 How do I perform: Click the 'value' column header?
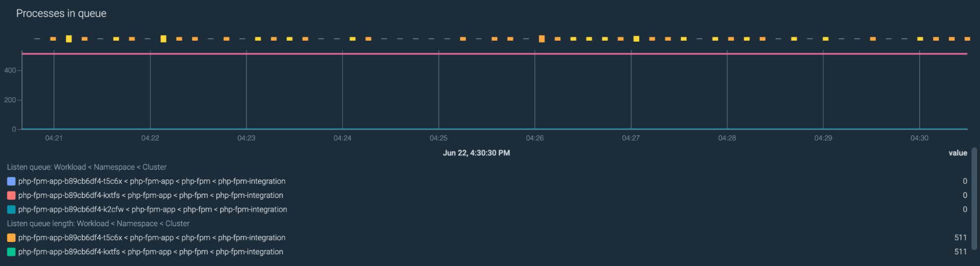click(x=957, y=153)
